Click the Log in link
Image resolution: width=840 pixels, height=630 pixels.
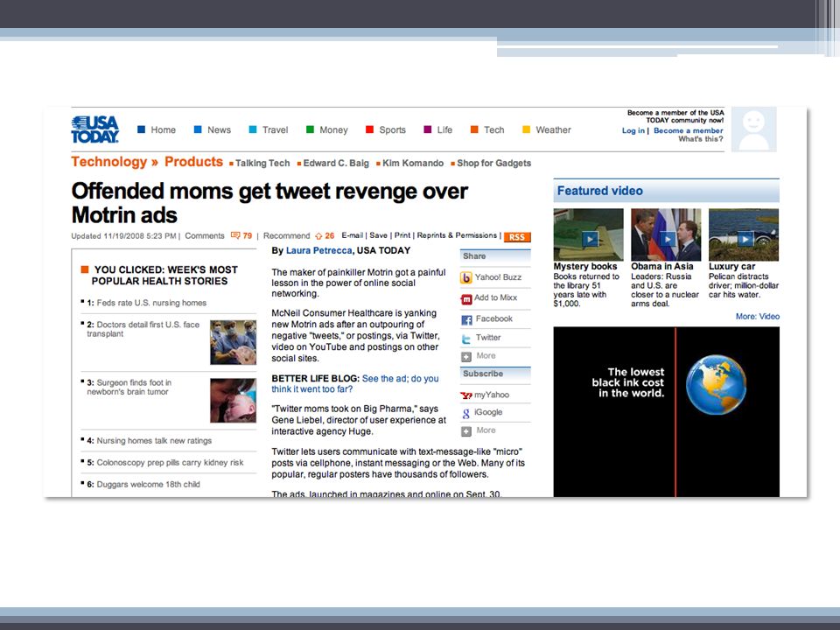click(x=633, y=130)
